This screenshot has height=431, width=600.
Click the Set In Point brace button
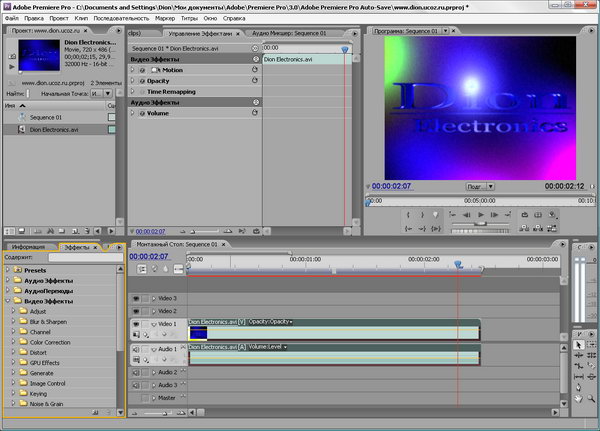pyautogui.click(x=408, y=215)
